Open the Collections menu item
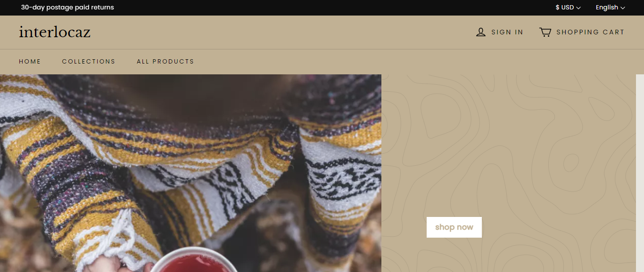 coord(89,62)
